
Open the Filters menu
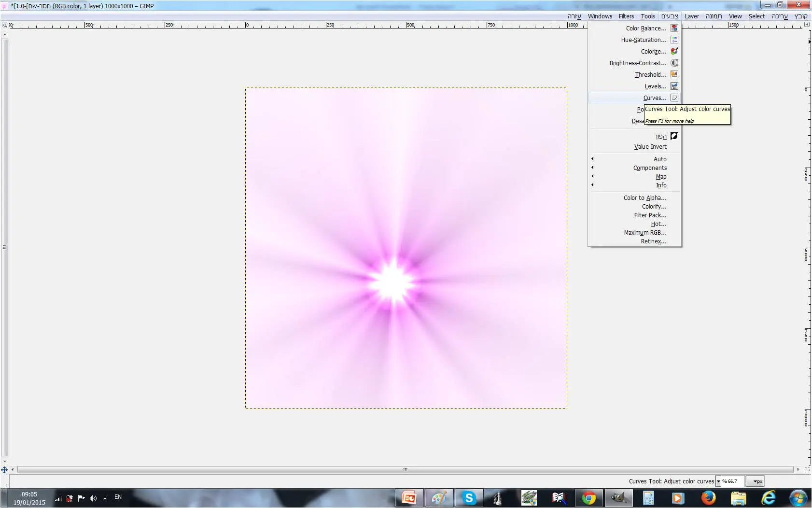626,16
